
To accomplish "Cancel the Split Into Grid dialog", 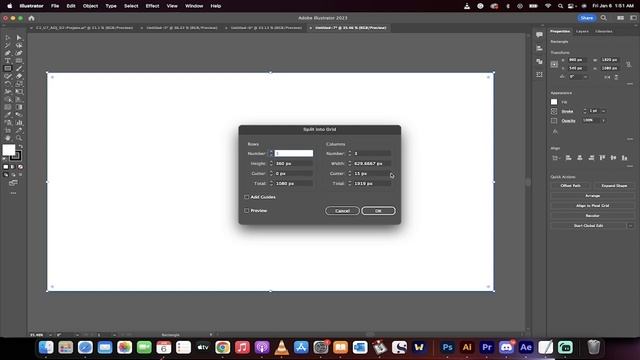I will pos(342,211).
